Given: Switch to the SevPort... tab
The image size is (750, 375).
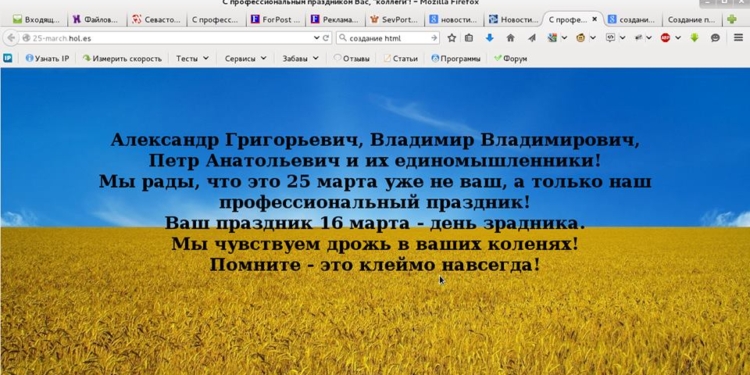Looking at the screenshot, I should 395,20.
